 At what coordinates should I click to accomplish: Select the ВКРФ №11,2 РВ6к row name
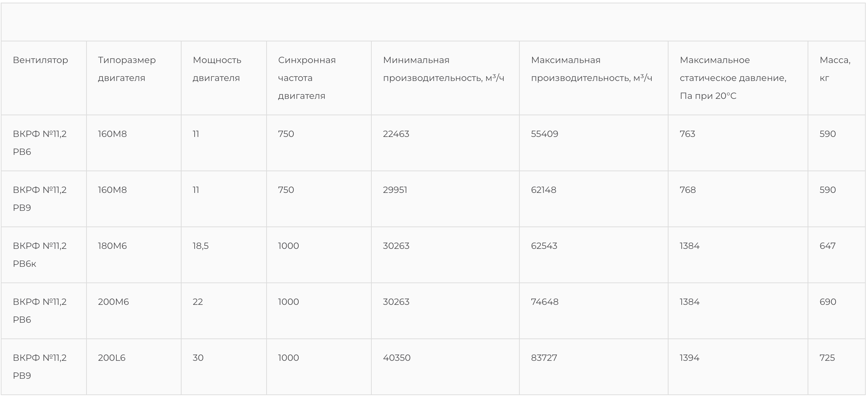[x=40, y=255]
